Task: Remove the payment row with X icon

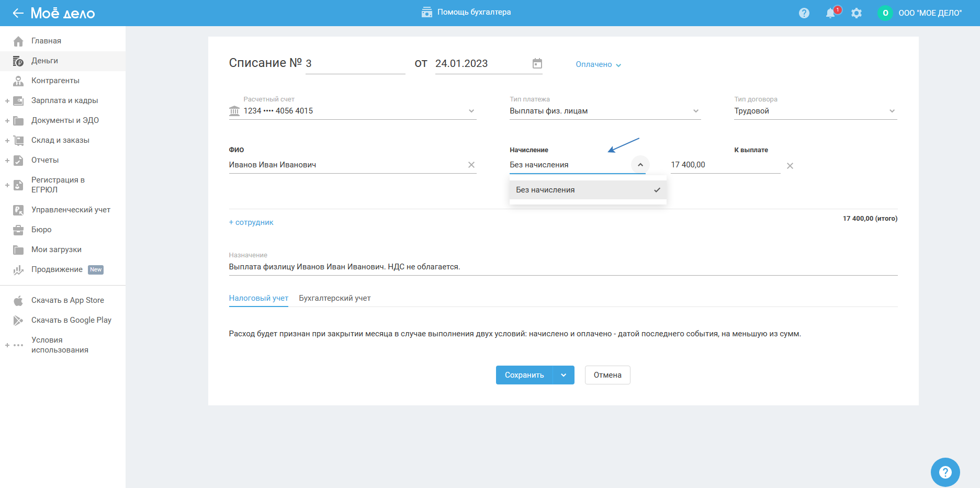Action: pos(790,166)
